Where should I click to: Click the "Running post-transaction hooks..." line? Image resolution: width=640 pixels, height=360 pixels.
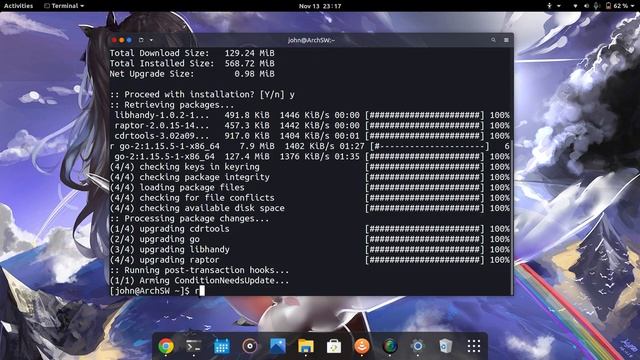(199, 270)
